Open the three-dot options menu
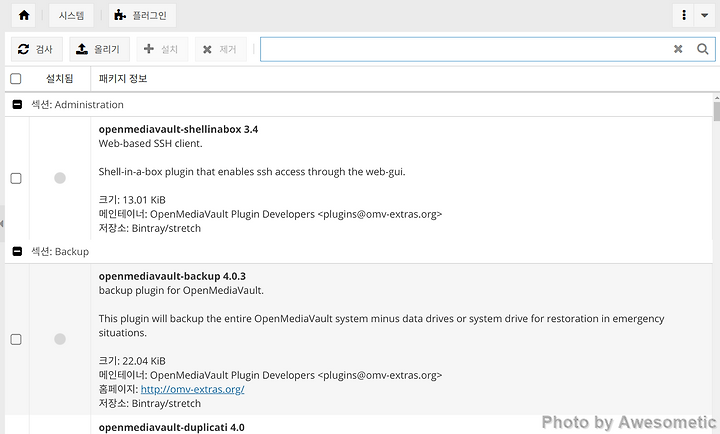The width and height of the screenshot is (720, 434). [x=684, y=15]
